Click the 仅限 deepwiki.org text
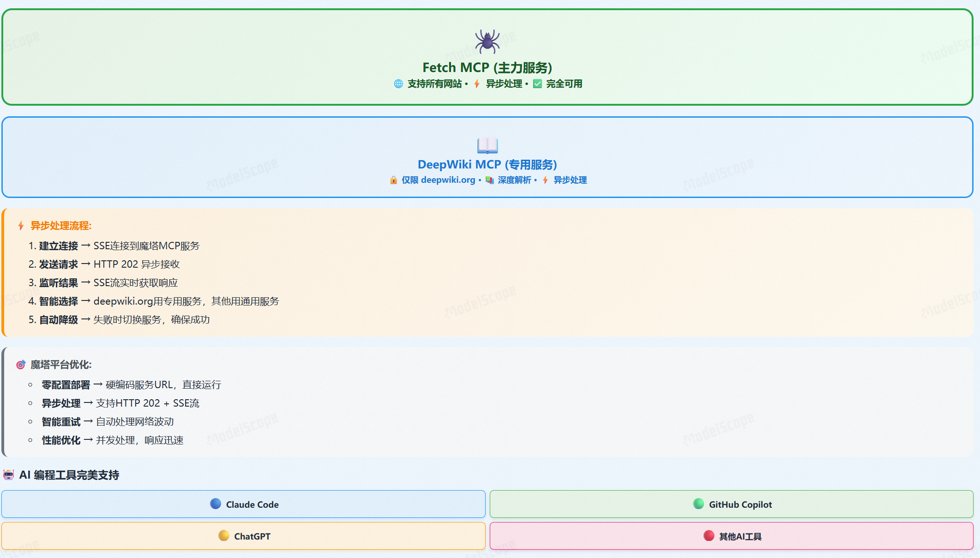The width and height of the screenshot is (980, 558). click(x=439, y=180)
